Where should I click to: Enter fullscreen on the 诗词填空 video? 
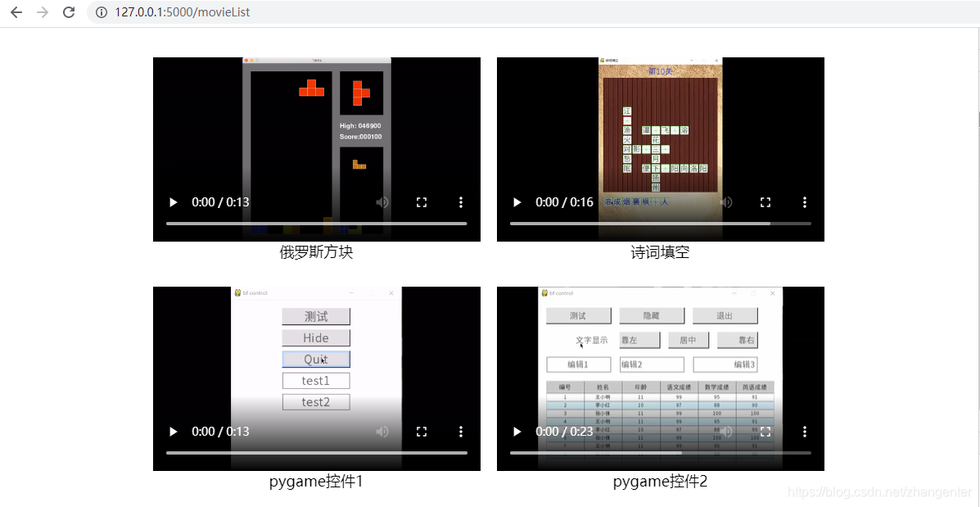765,202
